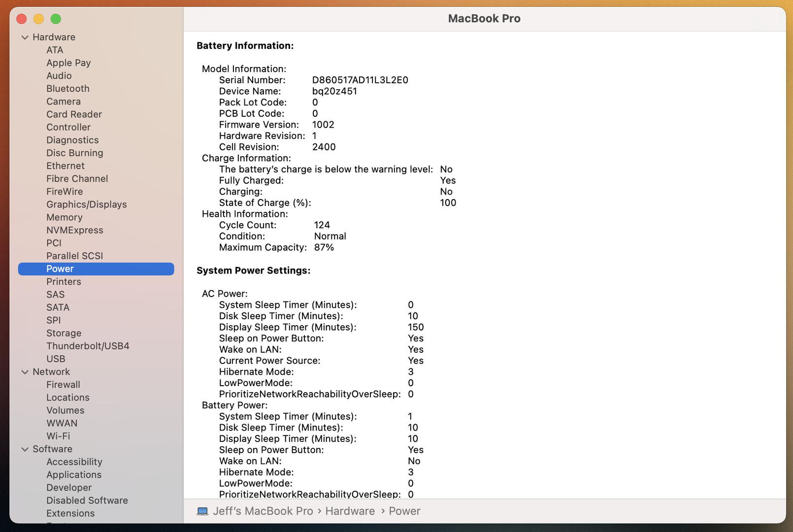The image size is (793, 532).
Task: Select Locations under Network
Action: [x=68, y=397]
